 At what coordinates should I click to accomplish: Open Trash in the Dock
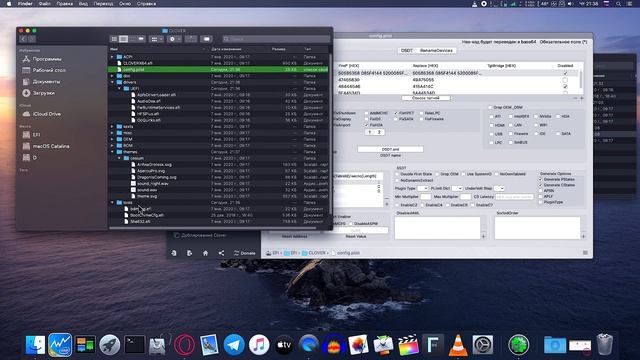604,344
